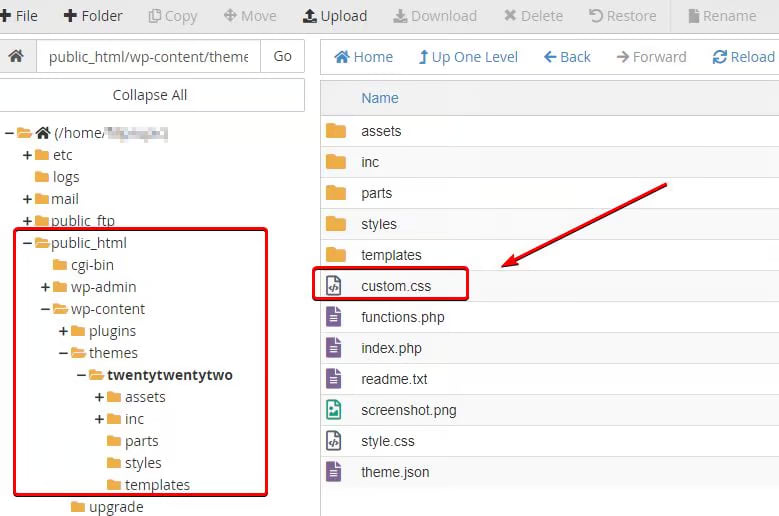This screenshot has width=779, height=516.
Task: Select the index.php file name
Action: (391, 348)
